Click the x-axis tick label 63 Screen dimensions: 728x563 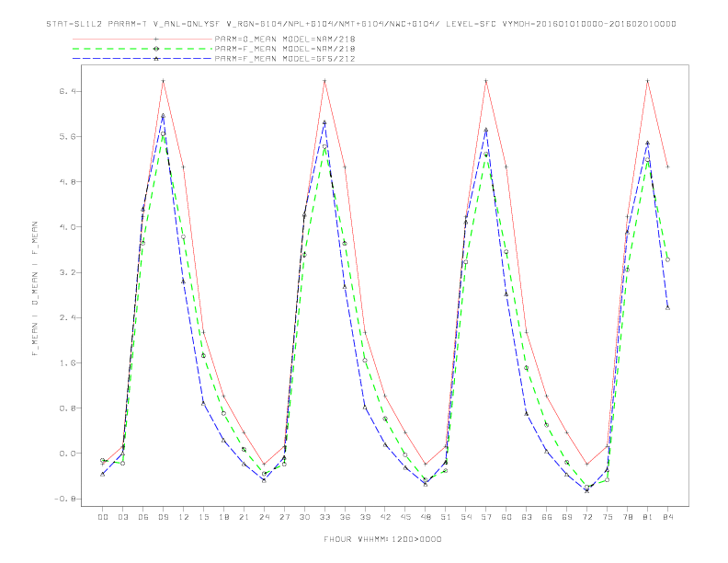coord(527,517)
